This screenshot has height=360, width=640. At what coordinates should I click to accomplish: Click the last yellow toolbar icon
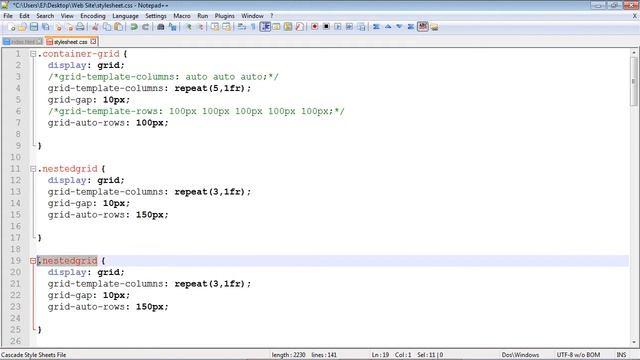(434, 27)
